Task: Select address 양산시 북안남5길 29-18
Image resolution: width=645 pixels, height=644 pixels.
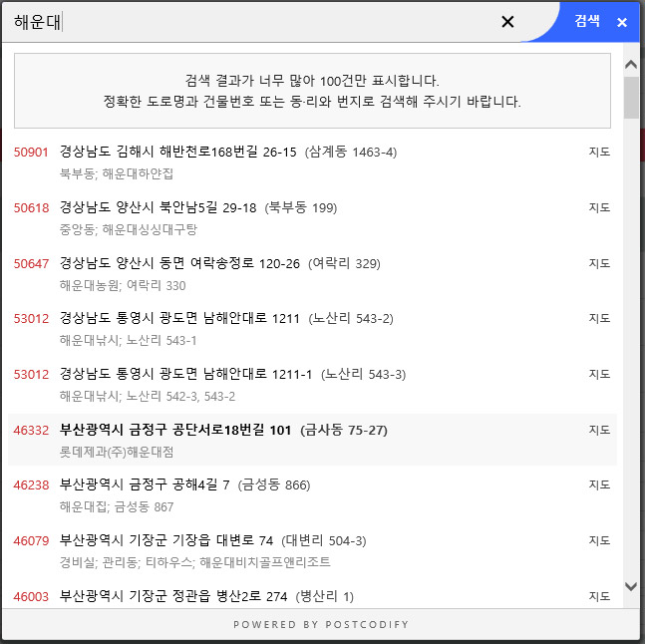Action: [x=158, y=207]
